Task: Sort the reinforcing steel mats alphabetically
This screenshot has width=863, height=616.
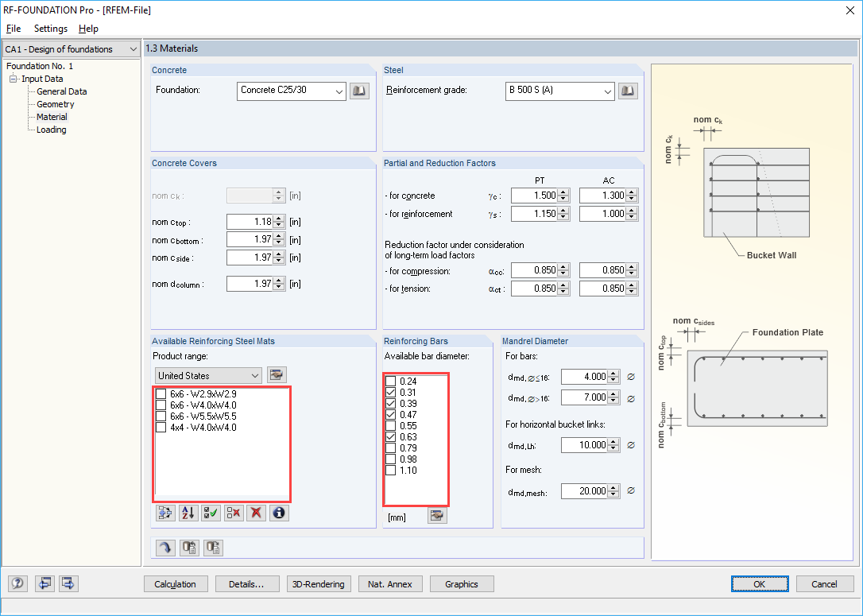Action: (188, 513)
